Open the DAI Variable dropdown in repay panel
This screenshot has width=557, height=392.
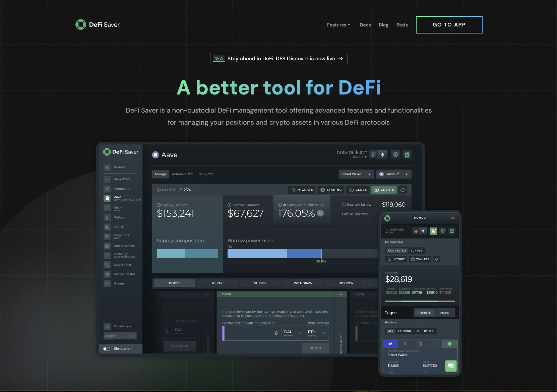coord(184,331)
